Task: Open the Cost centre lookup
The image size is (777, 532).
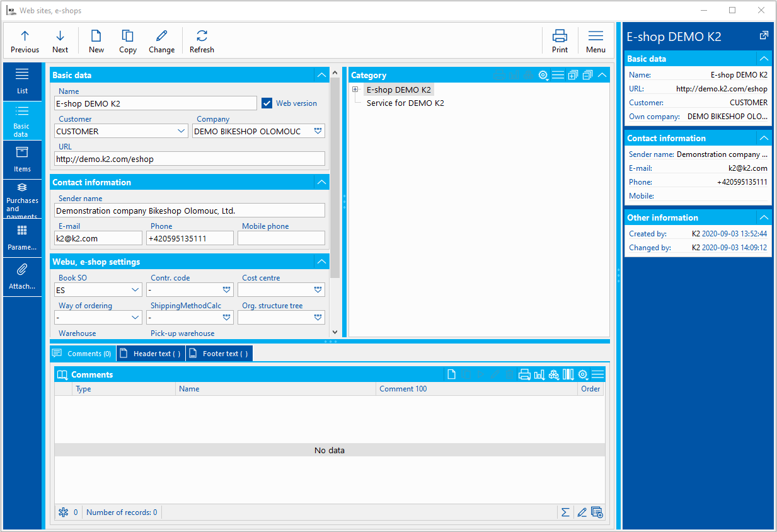Action: point(318,290)
